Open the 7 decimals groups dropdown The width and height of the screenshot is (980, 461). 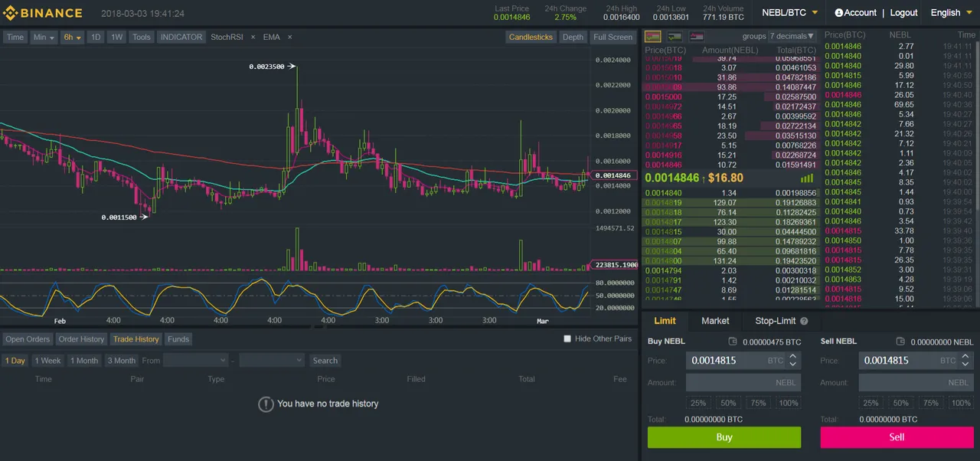(792, 36)
